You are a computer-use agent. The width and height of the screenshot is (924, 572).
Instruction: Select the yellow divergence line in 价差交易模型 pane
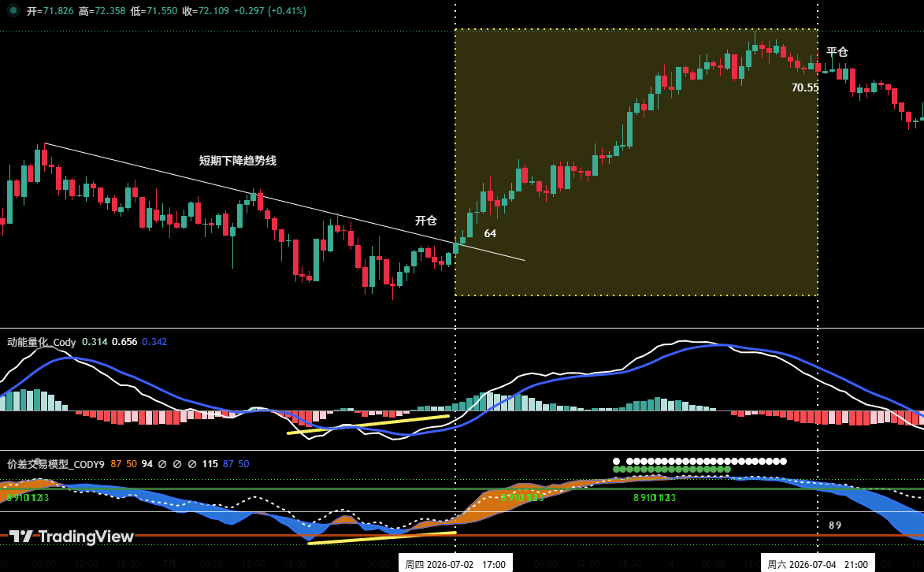tap(382, 538)
